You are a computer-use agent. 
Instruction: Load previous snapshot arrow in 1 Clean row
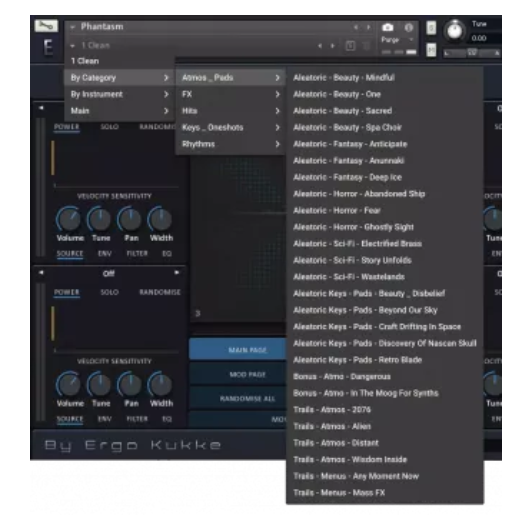point(320,46)
